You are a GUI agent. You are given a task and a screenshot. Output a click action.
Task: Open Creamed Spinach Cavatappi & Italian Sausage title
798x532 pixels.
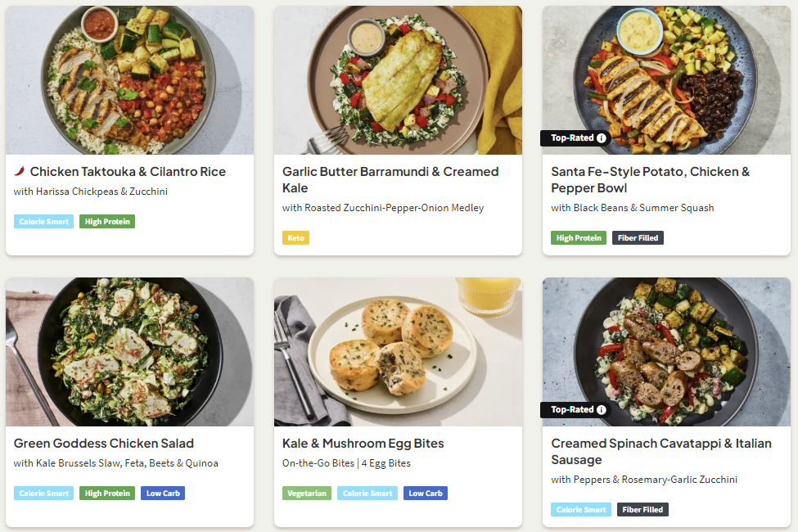pyautogui.click(x=660, y=452)
